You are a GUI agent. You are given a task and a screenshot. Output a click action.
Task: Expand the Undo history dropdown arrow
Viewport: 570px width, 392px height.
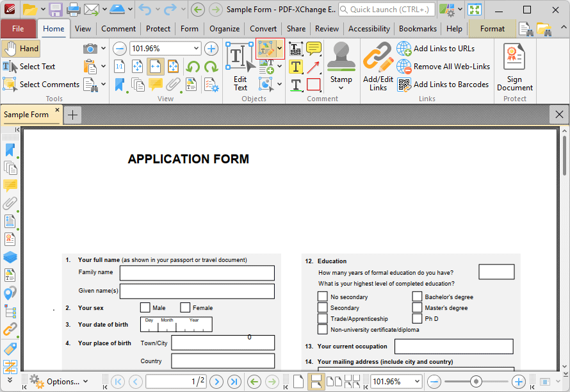[158, 10]
